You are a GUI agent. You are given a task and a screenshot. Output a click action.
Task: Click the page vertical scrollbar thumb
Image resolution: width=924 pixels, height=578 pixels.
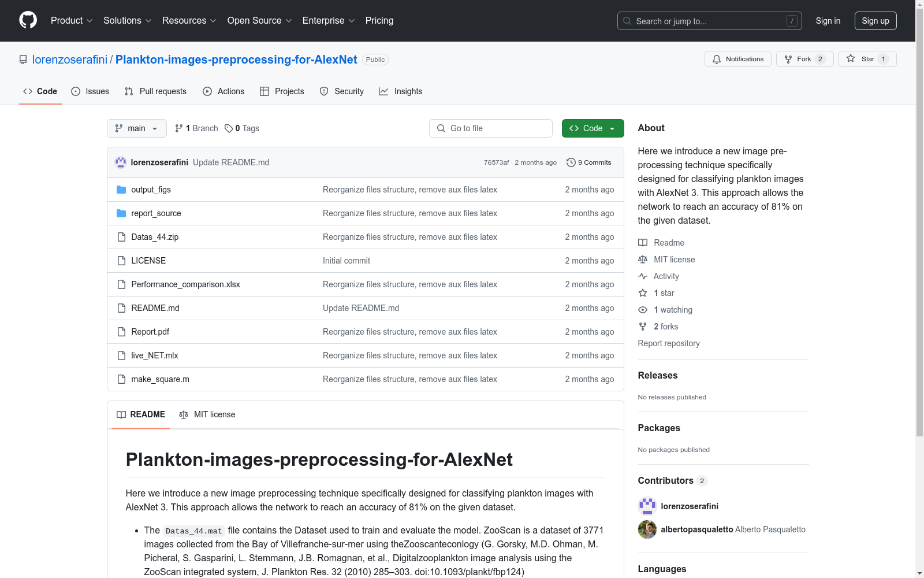(x=919, y=223)
